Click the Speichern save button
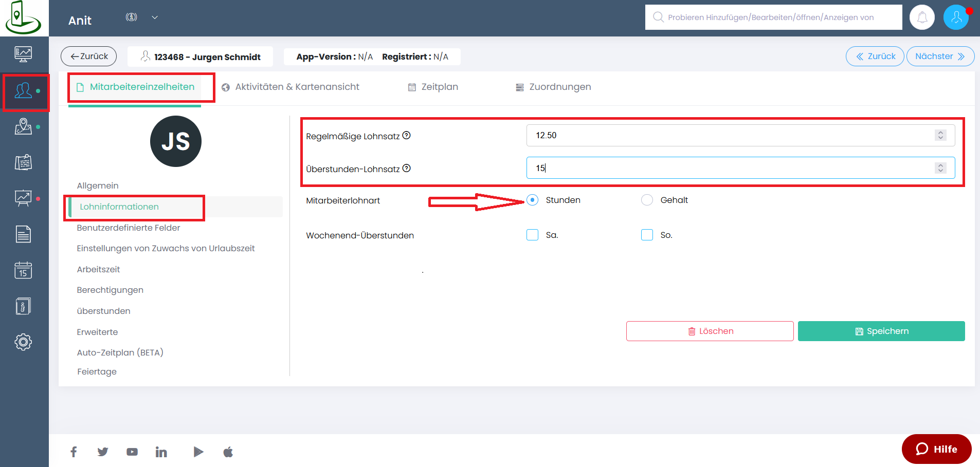 pyautogui.click(x=881, y=331)
